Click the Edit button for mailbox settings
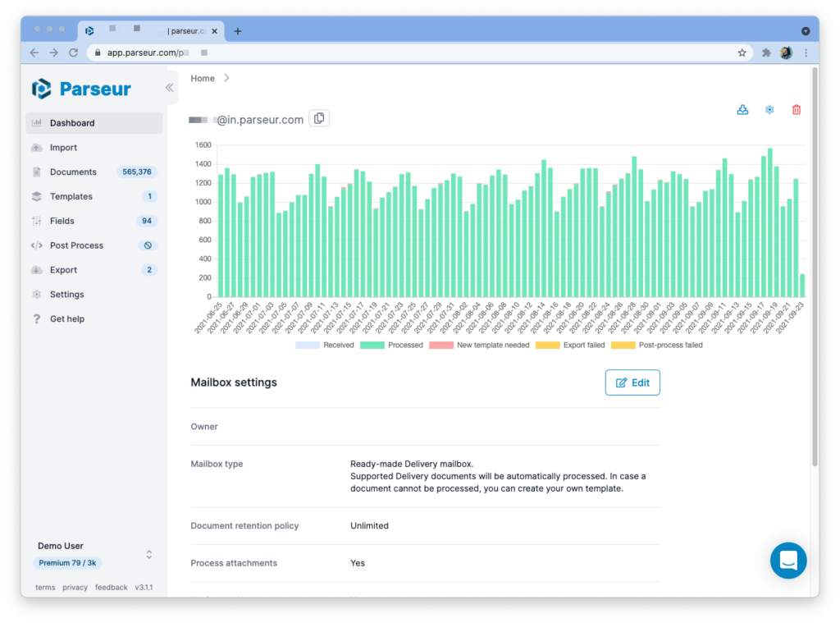 tap(632, 382)
